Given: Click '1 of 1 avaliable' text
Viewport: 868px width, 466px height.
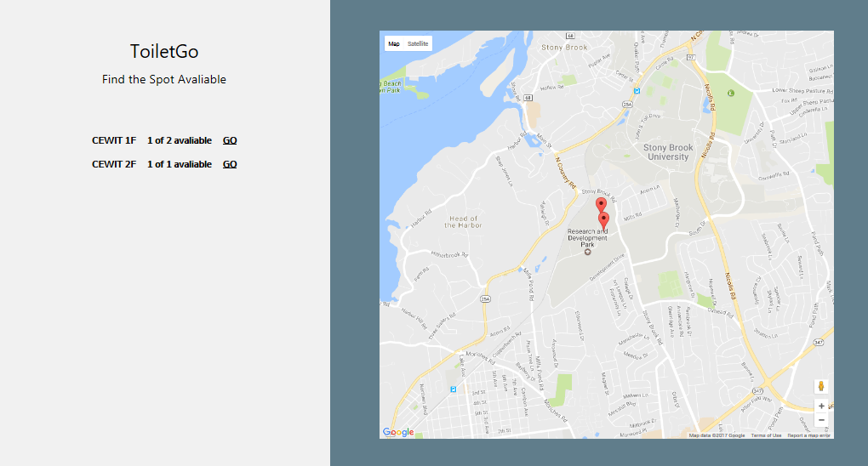Looking at the screenshot, I should (x=180, y=164).
